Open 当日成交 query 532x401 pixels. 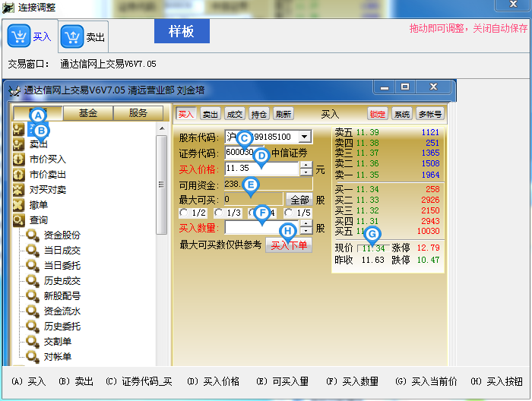tap(62, 251)
